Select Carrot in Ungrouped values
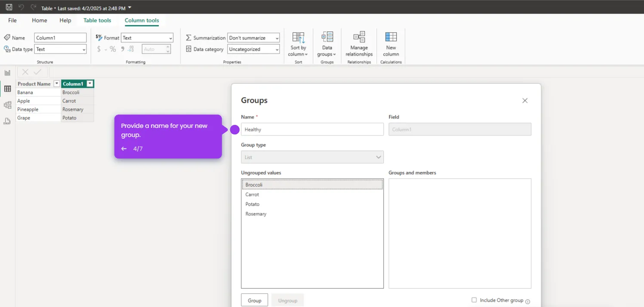The width and height of the screenshot is (644, 307). click(x=312, y=195)
